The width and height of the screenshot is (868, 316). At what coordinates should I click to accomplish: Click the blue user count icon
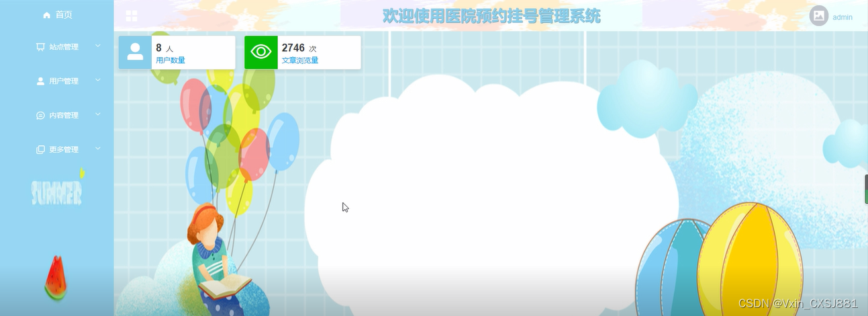pyautogui.click(x=135, y=52)
